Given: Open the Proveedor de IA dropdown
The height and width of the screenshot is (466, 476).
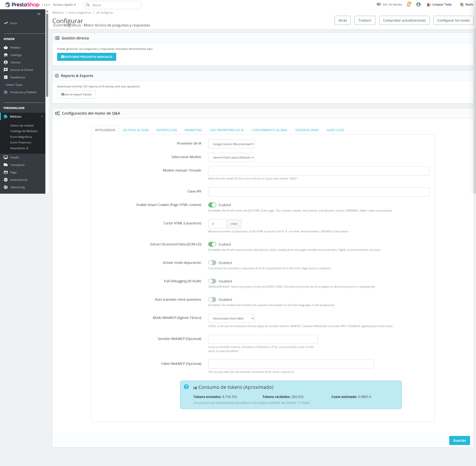Looking at the screenshot, I should (231, 144).
